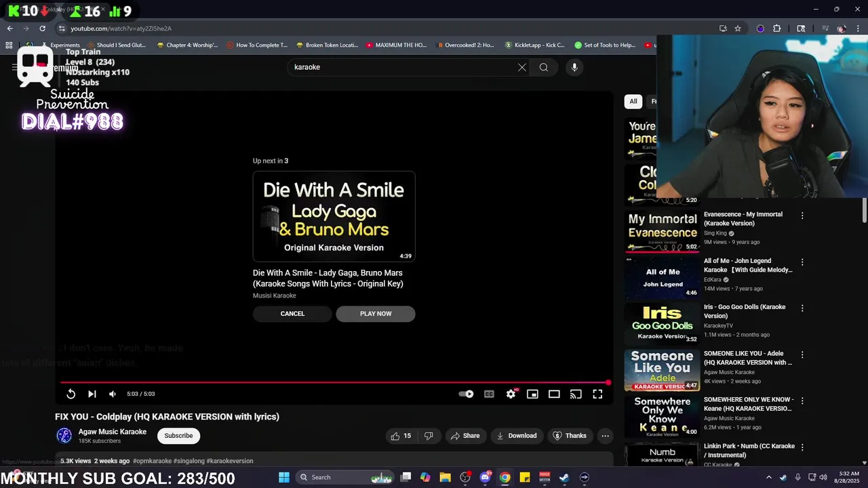Open the Overcooked! 2 bookmark
This screenshot has width=868, height=488.
(465, 45)
